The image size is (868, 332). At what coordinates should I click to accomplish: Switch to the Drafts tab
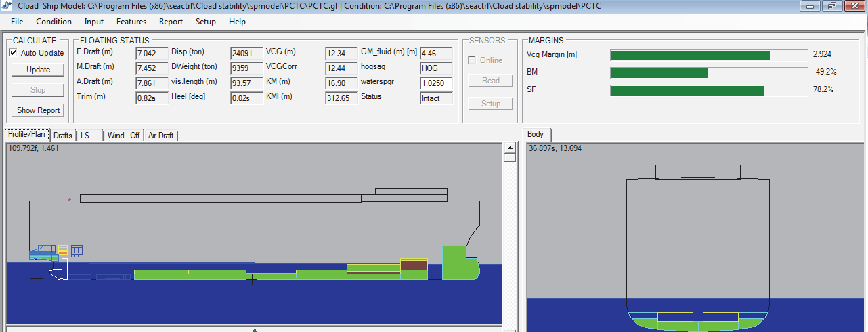click(63, 136)
